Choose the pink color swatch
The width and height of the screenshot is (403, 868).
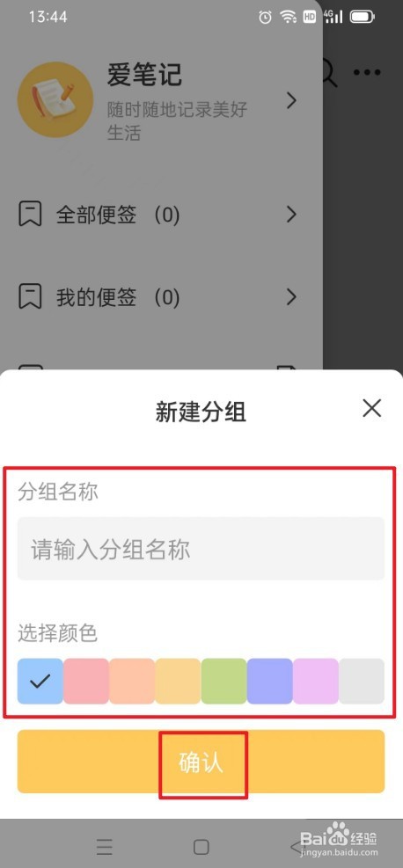(x=86, y=681)
